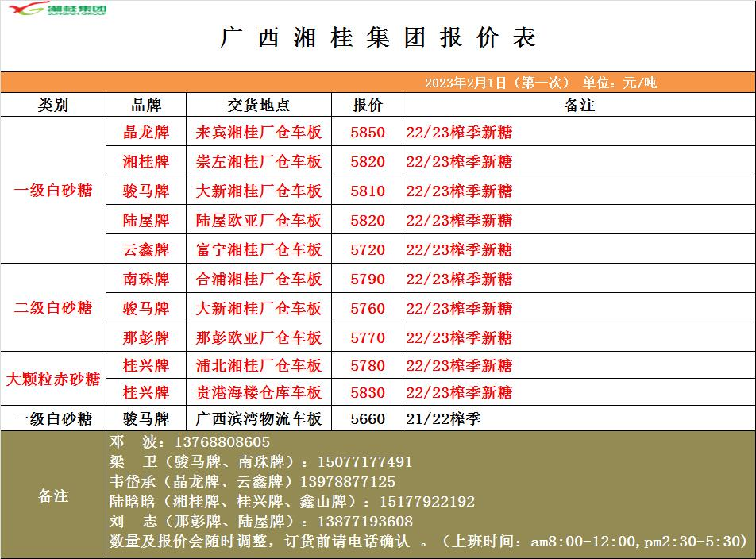
Task: Select the 大颗粒赤砂糖 category cell
Action: (53, 380)
